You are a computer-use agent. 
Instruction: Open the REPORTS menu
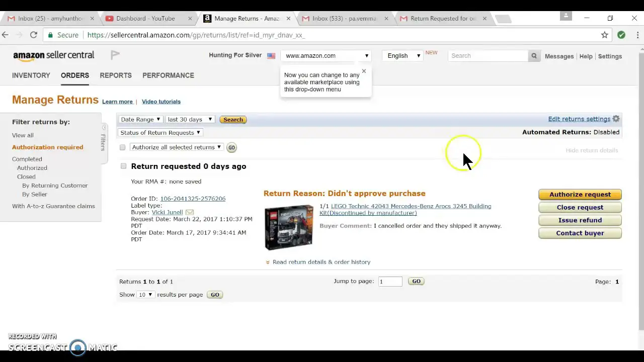pos(116,75)
